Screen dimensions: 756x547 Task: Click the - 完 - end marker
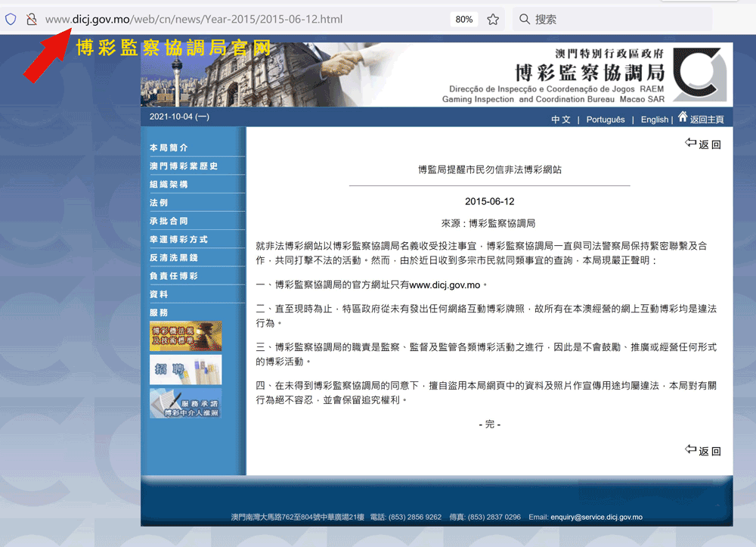click(489, 424)
